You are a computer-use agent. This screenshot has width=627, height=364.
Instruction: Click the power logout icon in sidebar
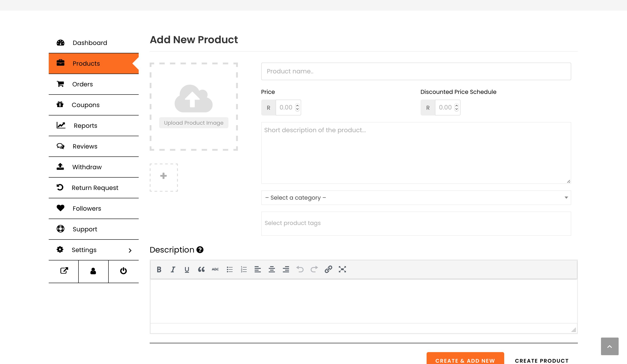coord(123,271)
